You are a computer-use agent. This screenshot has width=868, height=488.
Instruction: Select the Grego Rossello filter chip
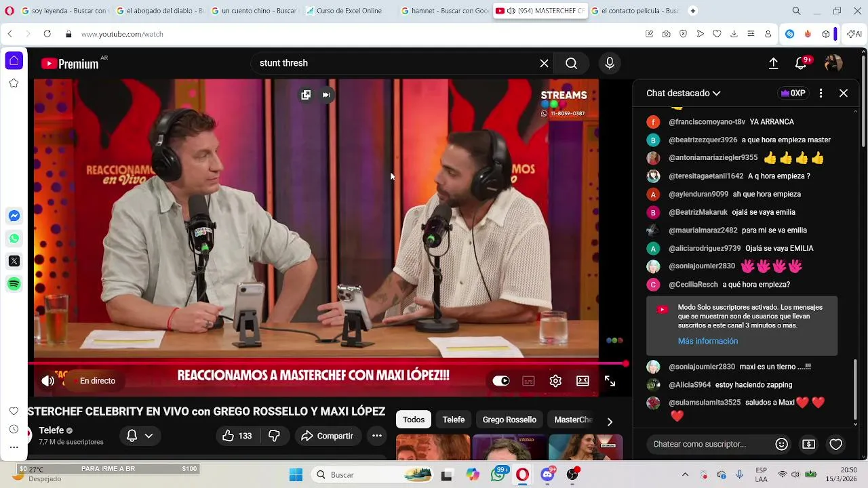point(509,420)
